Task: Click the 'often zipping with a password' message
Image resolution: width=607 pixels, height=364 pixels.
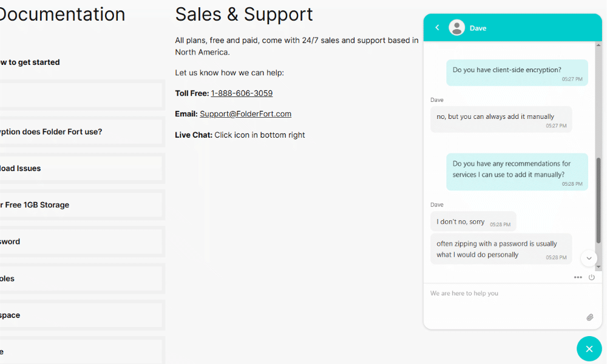Action: [x=501, y=249]
